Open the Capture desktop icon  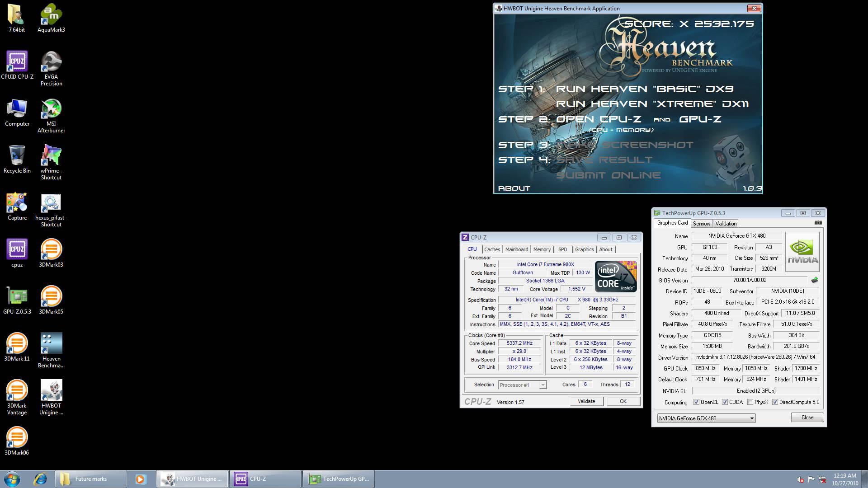click(17, 206)
